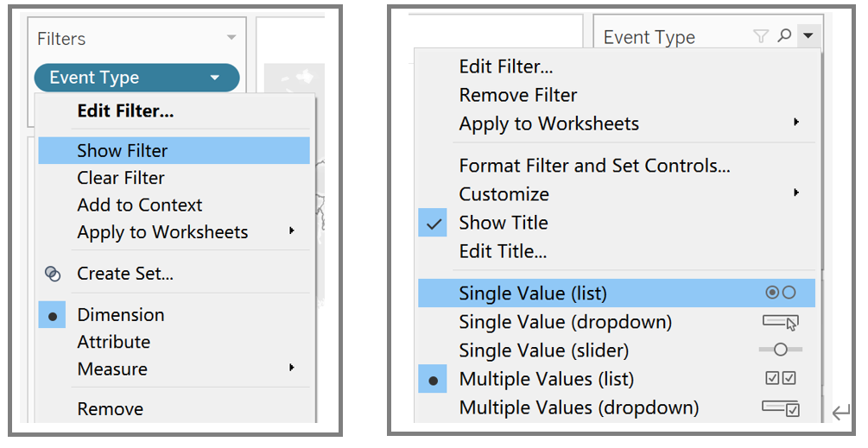Expand the Filters shelf dropdown arrow

tap(231, 38)
